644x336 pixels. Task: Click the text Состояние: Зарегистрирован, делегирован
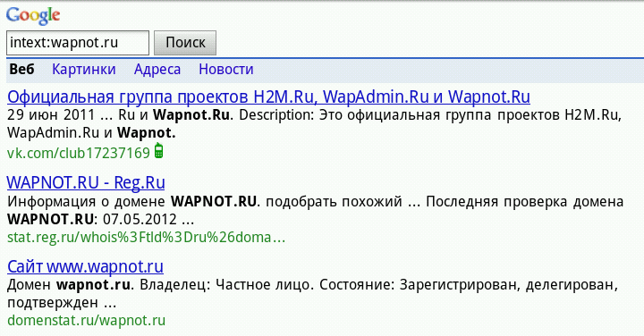point(469,285)
